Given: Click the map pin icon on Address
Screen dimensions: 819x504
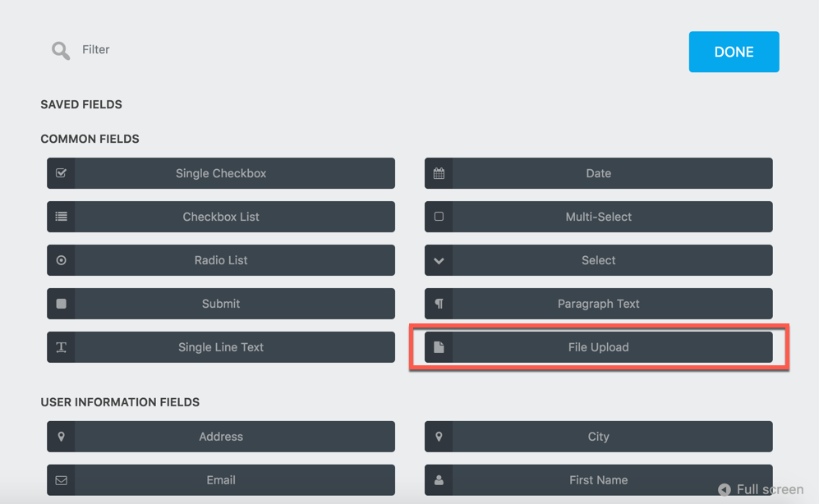Looking at the screenshot, I should 61,437.
